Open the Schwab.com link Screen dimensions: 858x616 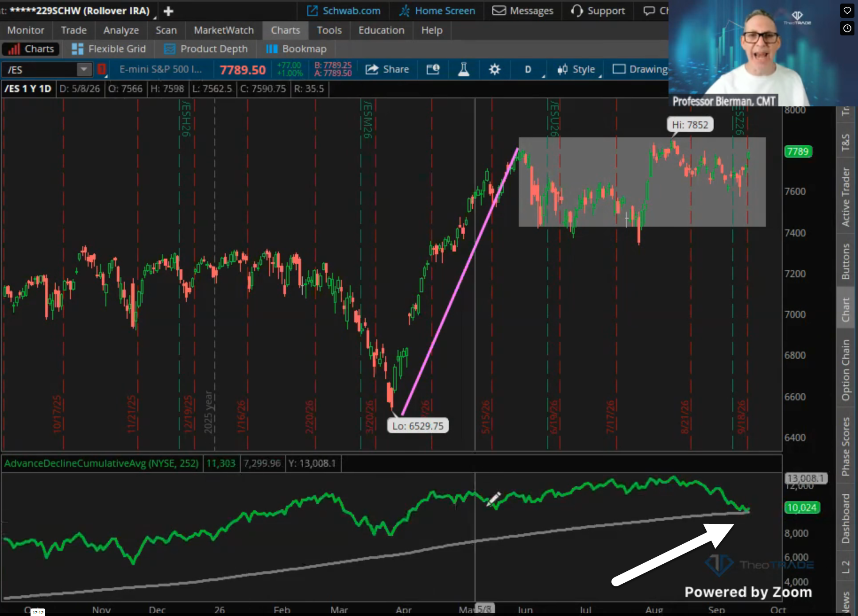pyautogui.click(x=344, y=11)
